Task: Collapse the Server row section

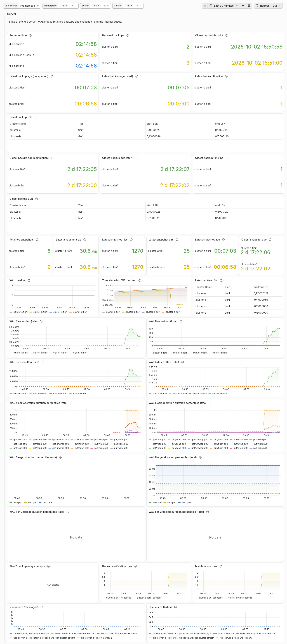Action: (x=10, y=14)
